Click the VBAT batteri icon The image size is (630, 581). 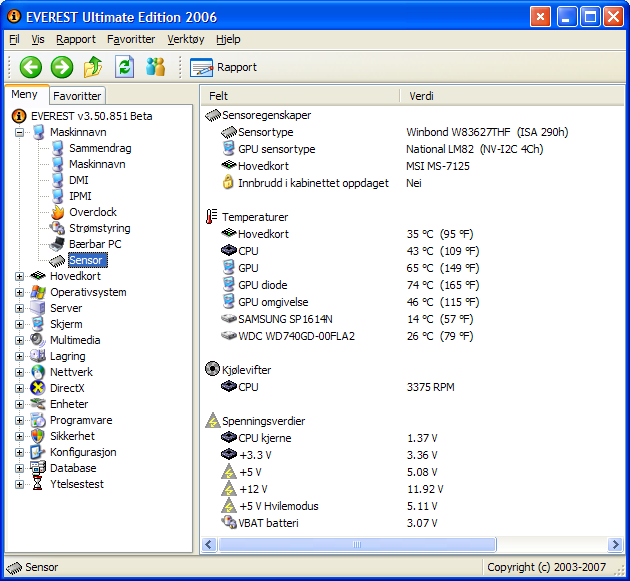pyautogui.click(x=229, y=522)
